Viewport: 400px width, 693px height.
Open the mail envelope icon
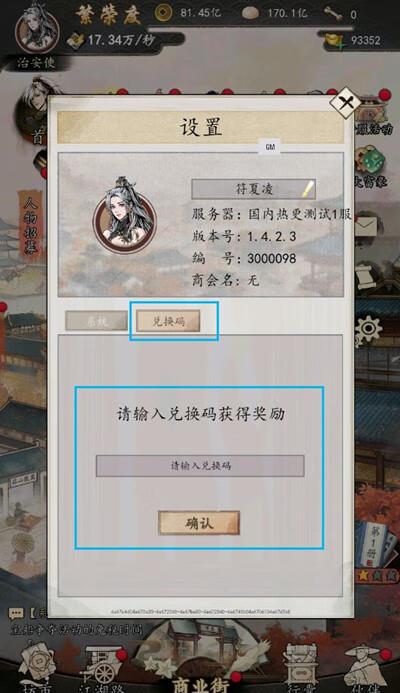tap(366, 227)
